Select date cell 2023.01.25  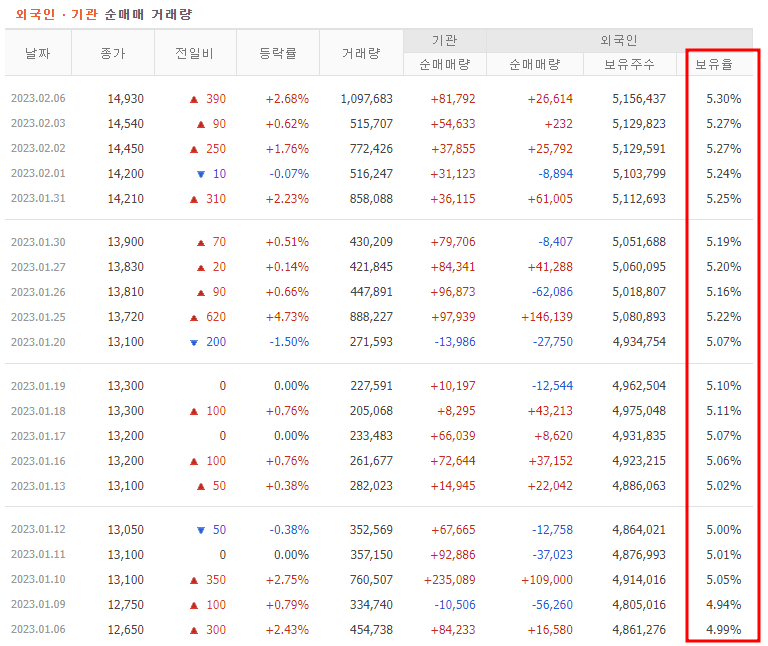point(38,317)
